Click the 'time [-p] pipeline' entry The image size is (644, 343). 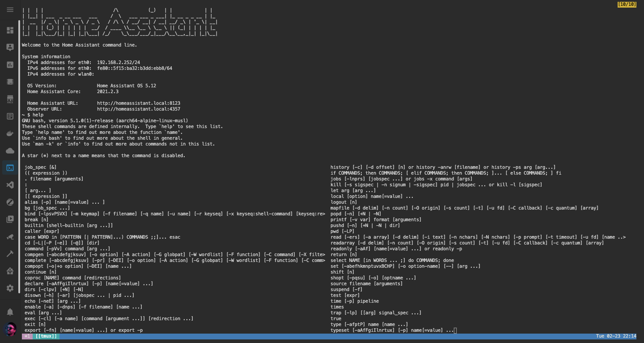click(355, 301)
